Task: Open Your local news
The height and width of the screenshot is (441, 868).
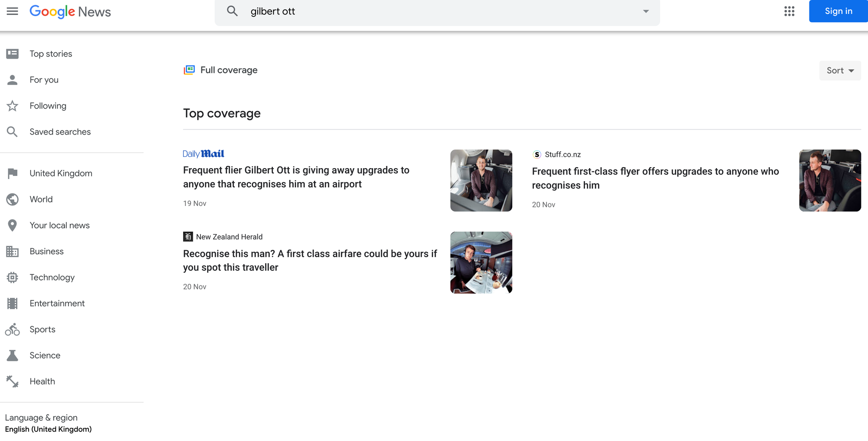Action: point(59,225)
